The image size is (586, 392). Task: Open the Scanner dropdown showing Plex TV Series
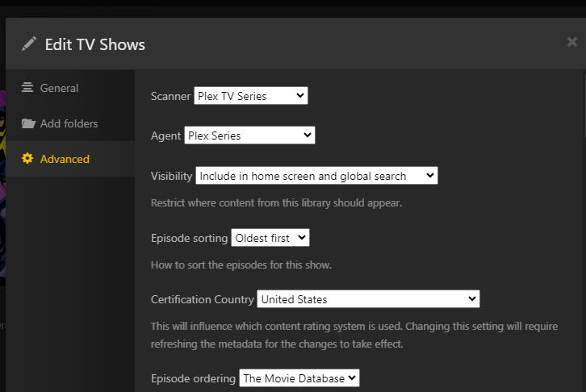point(251,95)
